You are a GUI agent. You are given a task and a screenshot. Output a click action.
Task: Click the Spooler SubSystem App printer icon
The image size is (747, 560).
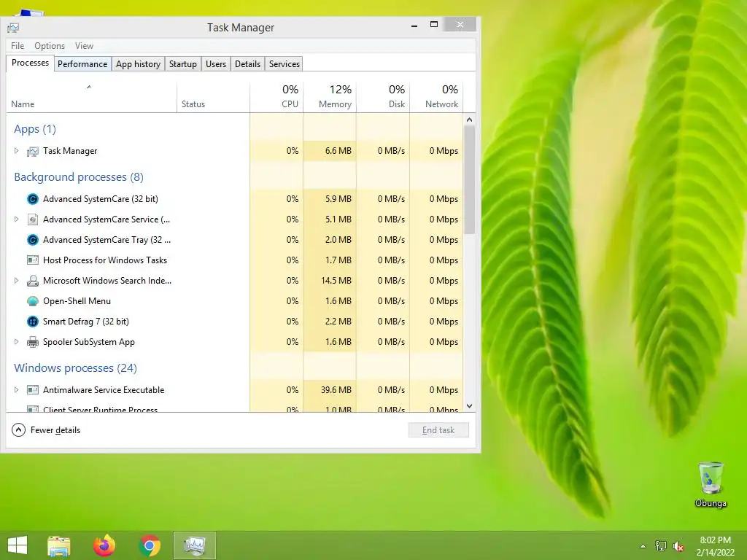(32, 342)
